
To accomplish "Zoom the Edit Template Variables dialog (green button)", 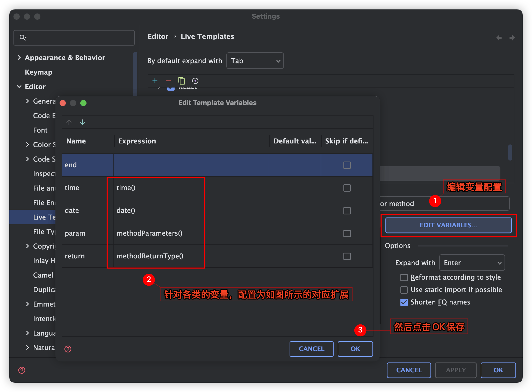I will tap(83, 103).
